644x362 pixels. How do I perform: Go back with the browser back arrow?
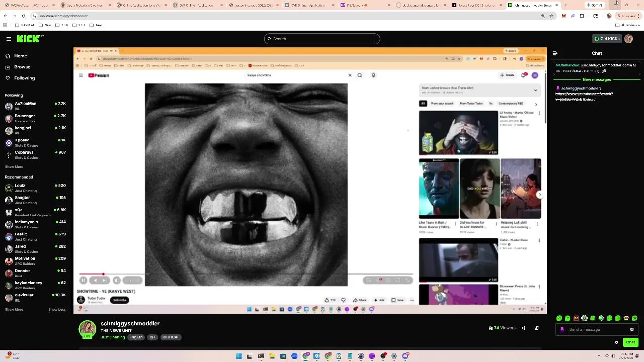tap(6, 16)
